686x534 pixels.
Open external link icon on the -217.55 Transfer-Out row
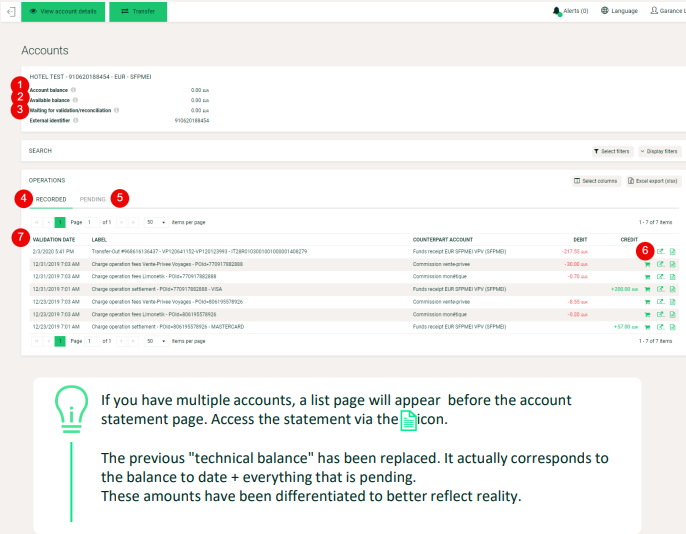[661, 251]
